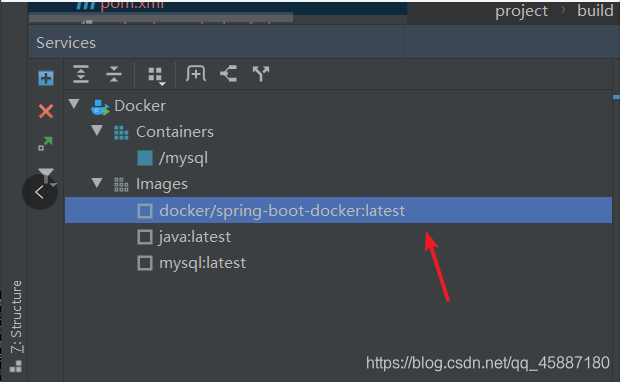Open the Group By dropdown icon
The height and width of the screenshot is (382, 620).
pyautogui.click(x=156, y=75)
